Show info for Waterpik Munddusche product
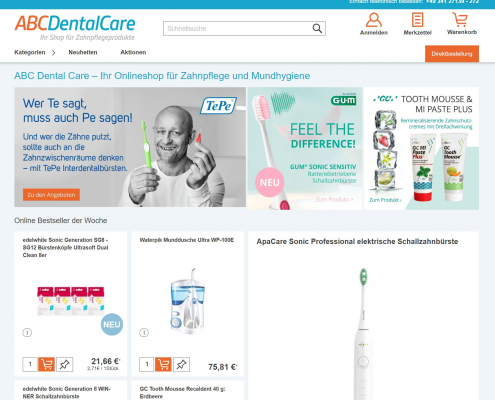Screen dimensions: 495x400 pos(144,332)
